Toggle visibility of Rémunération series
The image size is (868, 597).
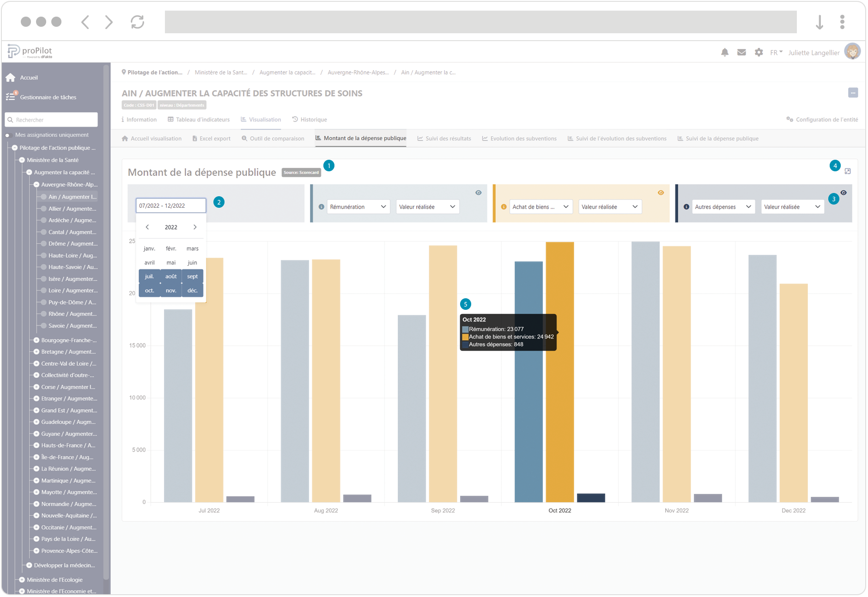pyautogui.click(x=479, y=193)
